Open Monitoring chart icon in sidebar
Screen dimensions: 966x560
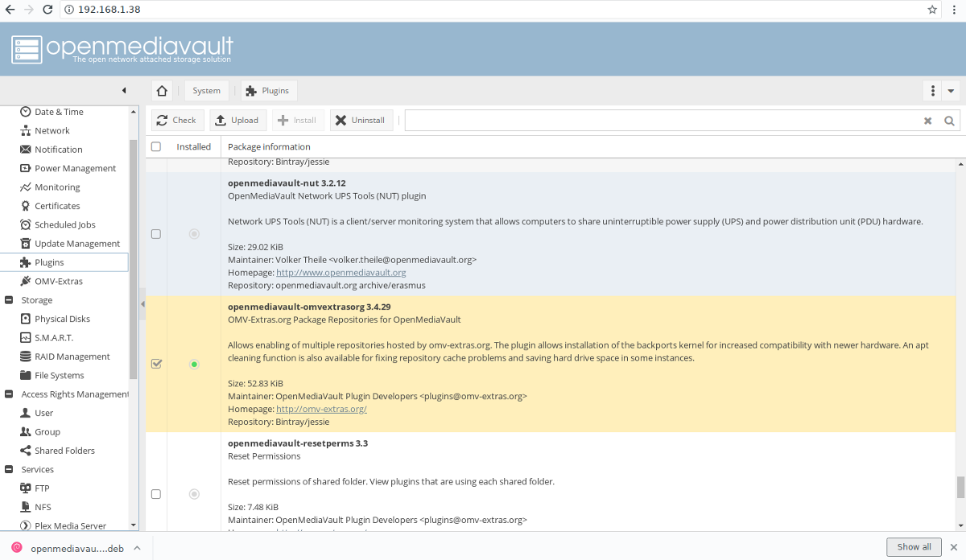(x=26, y=187)
